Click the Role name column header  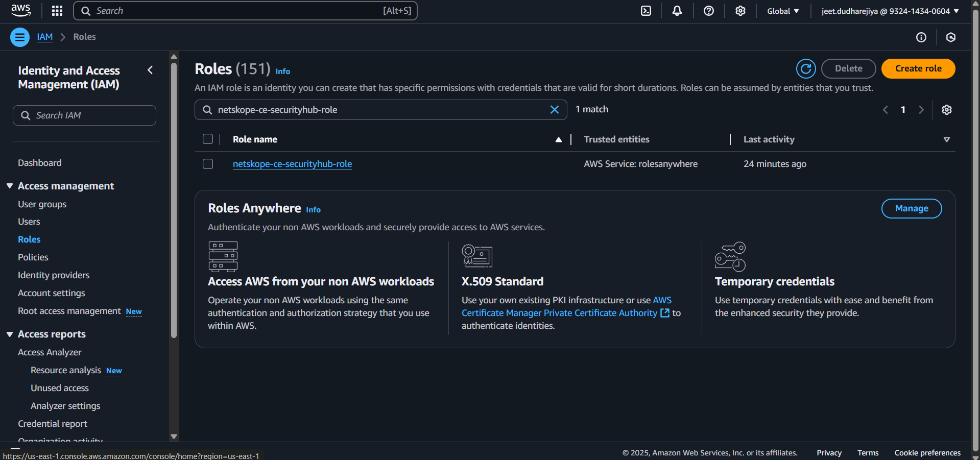(x=255, y=139)
